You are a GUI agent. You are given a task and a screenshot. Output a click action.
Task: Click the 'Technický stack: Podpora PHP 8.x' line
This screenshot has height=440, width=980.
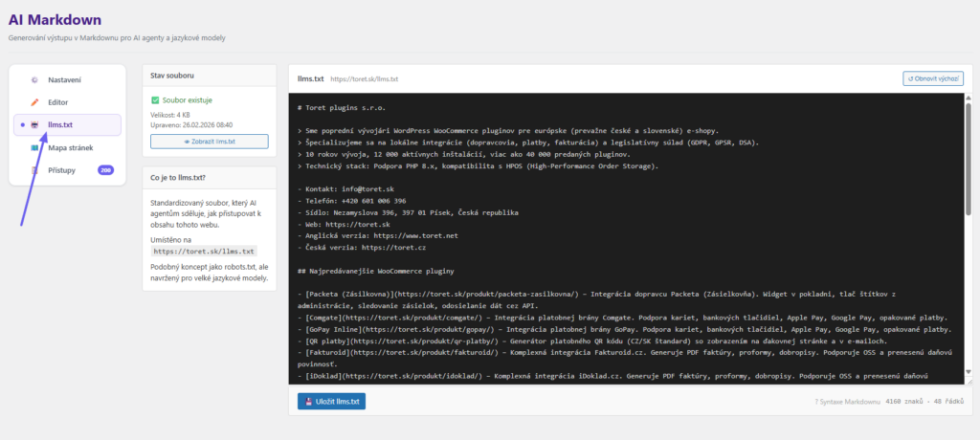(x=478, y=166)
